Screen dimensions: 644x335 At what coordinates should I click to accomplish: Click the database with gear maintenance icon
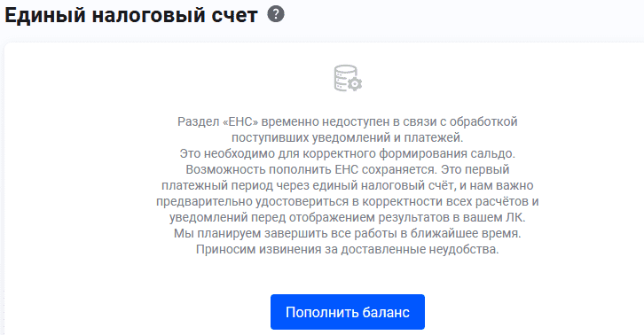coord(348,78)
